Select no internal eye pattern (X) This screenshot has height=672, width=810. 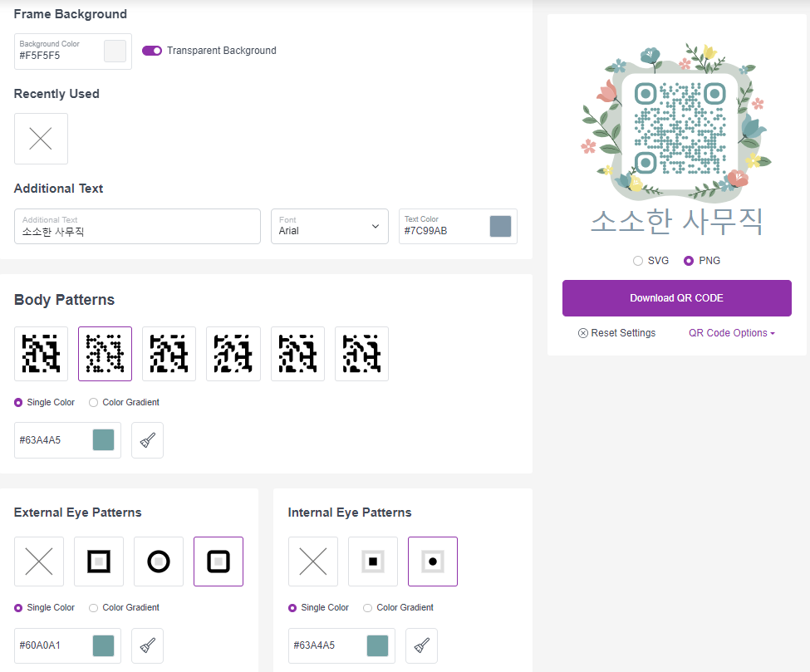(313, 562)
